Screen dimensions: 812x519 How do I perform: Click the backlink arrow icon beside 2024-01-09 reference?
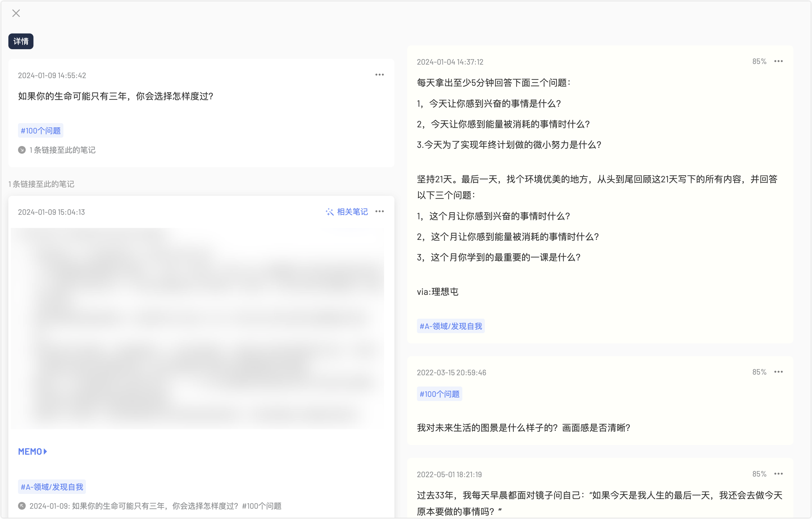tap(22, 506)
